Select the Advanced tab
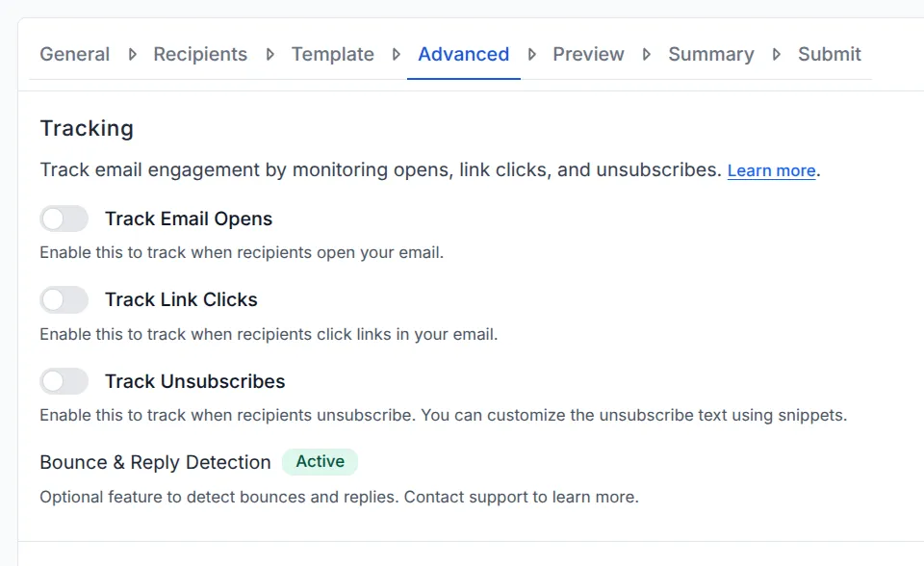 pyautogui.click(x=464, y=55)
